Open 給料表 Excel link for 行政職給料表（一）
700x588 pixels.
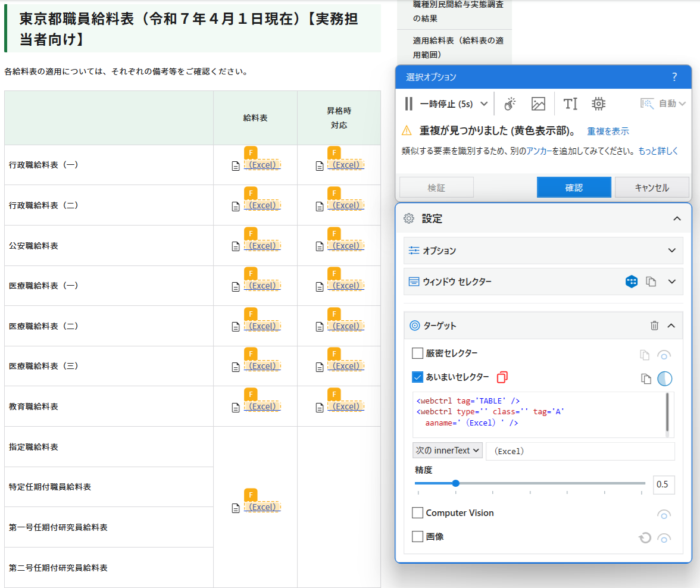click(262, 165)
